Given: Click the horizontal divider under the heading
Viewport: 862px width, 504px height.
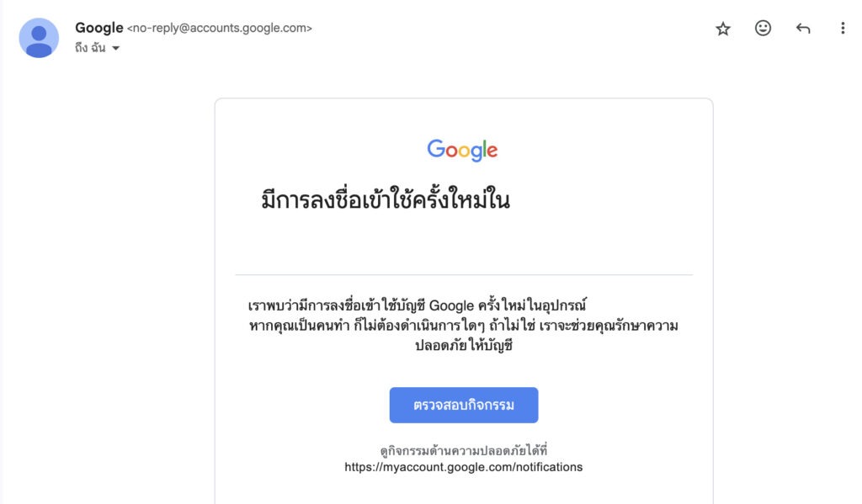Looking at the screenshot, I should click(463, 275).
